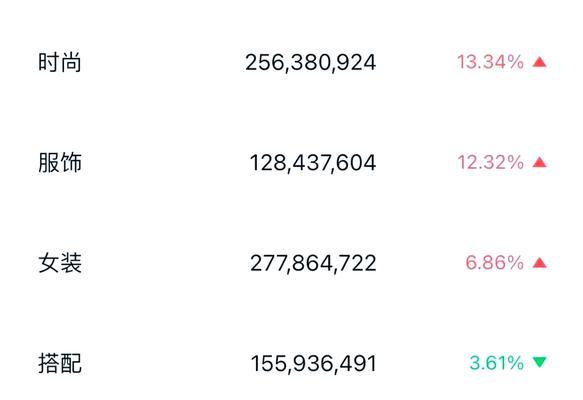Click the 6.86% growth percentage
Viewport: 583px width, 400px height.
tap(495, 263)
